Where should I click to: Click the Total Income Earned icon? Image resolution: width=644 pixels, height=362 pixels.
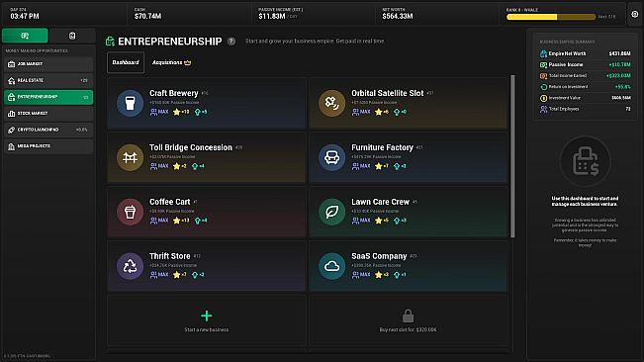pyautogui.click(x=543, y=76)
